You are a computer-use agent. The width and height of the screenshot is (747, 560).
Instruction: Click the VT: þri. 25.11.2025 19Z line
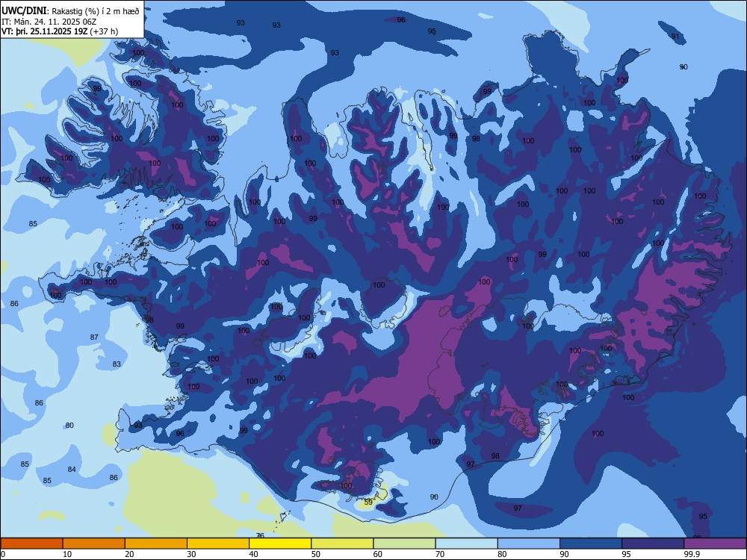coord(60,31)
